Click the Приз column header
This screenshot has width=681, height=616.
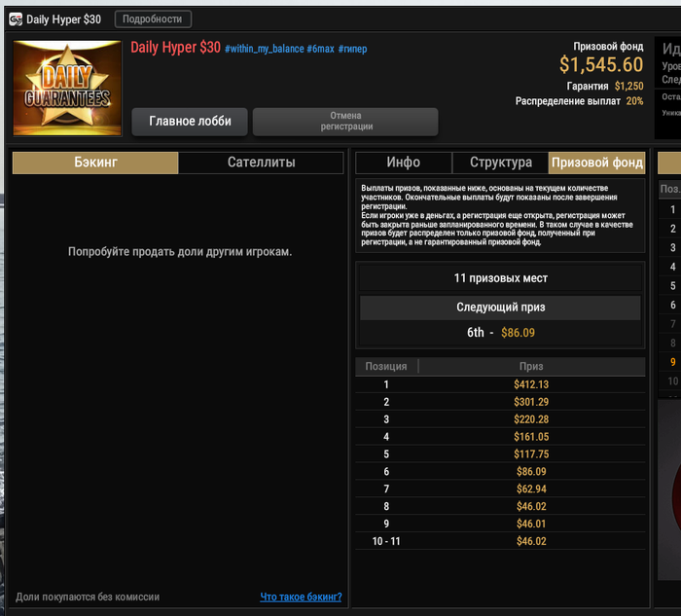tap(531, 366)
